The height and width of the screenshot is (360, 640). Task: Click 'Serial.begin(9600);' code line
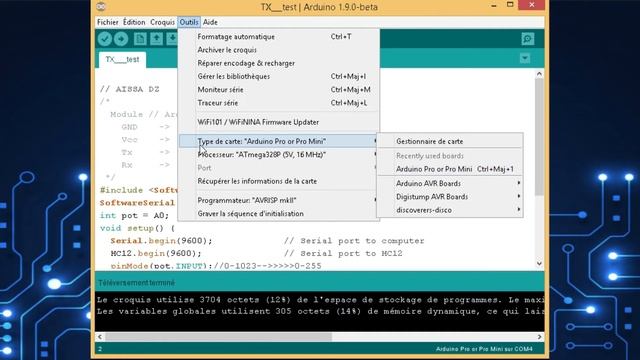point(162,241)
